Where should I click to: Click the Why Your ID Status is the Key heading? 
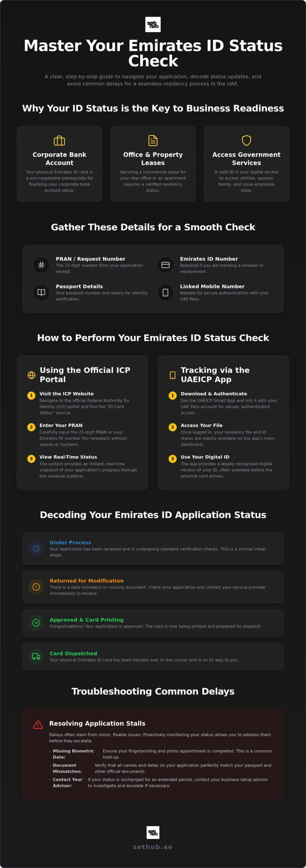click(x=153, y=108)
